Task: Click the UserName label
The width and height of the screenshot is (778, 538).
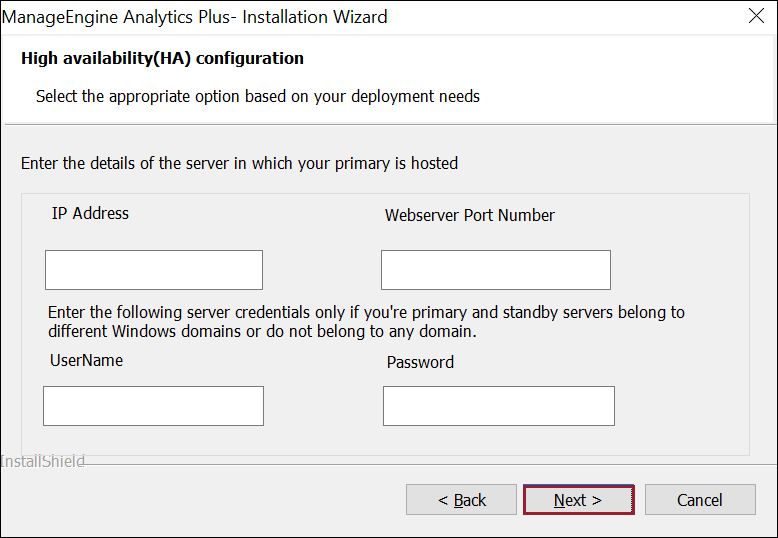Action: [85, 360]
